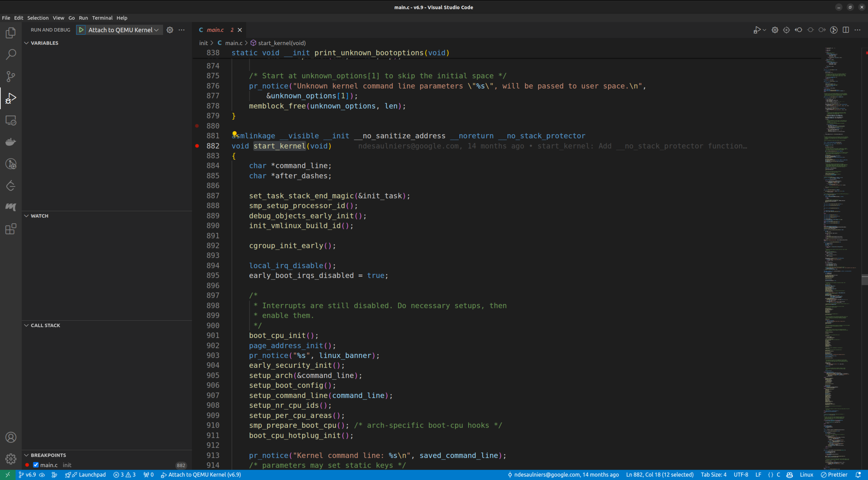
Task: Open git graph icon in editor toolbar
Action: click(x=834, y=30)
